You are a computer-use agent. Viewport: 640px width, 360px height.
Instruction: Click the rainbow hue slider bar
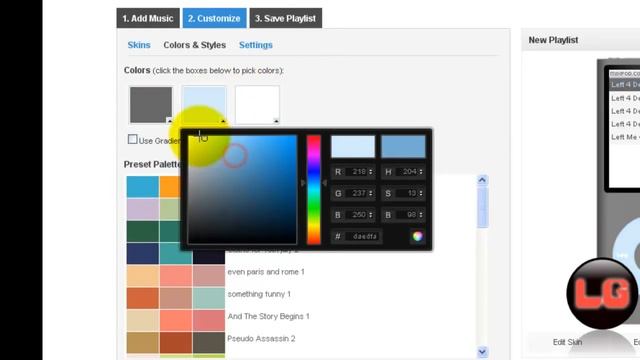[x=313, y=189]
